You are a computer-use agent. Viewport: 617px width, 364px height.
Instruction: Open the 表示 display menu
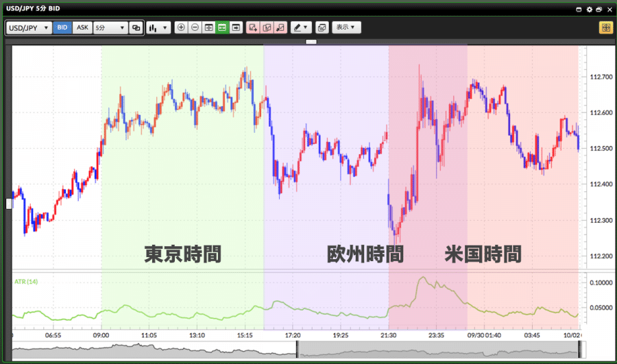(346, 27)
